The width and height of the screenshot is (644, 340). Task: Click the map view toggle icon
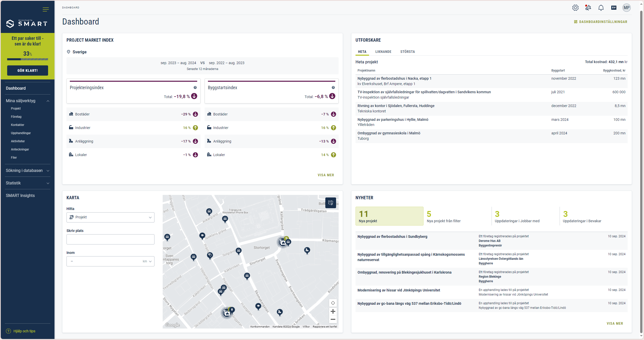click(330, 203)
